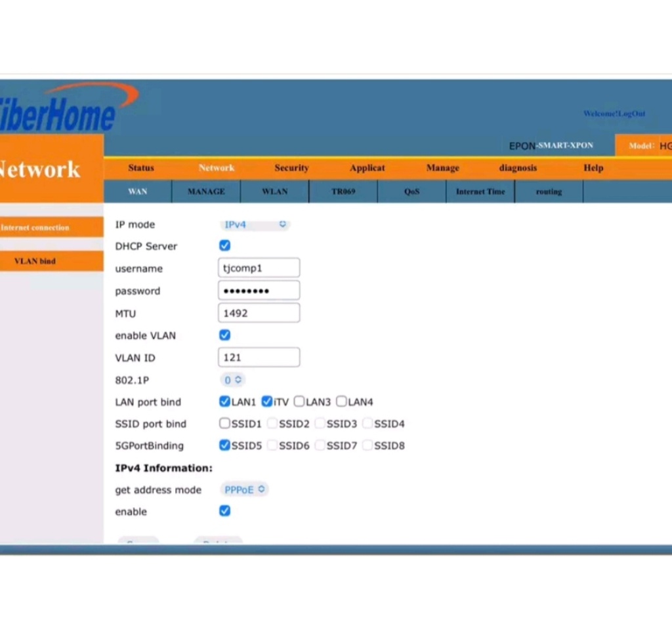
Task: Open the Status main menu
Action: click(x=141, y=168)
